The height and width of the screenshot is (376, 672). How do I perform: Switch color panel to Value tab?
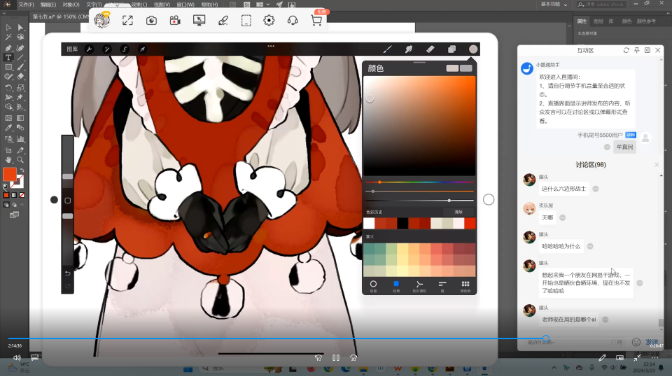[442, 286]
